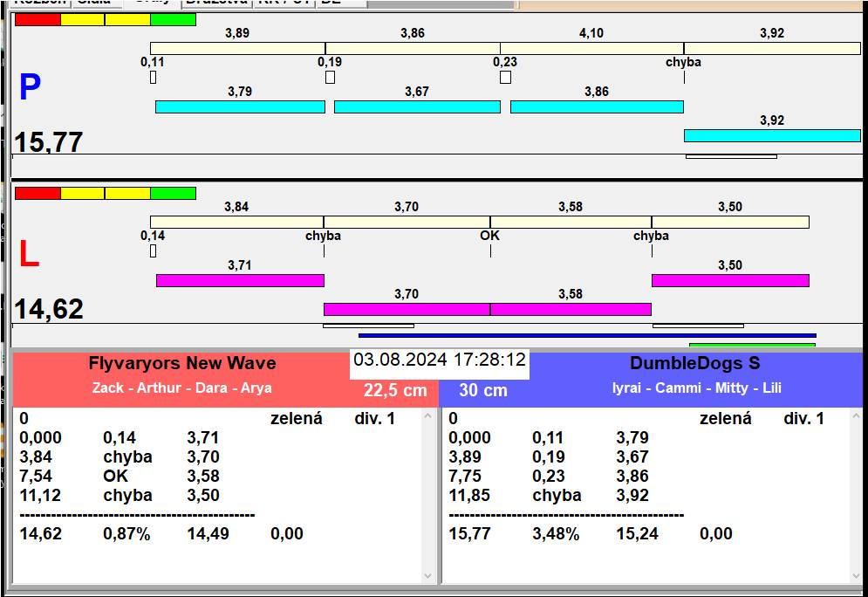Click the small box under 0,19 in lane P
The height and width of the screenshot is (597, 868).
coord(330,77)
